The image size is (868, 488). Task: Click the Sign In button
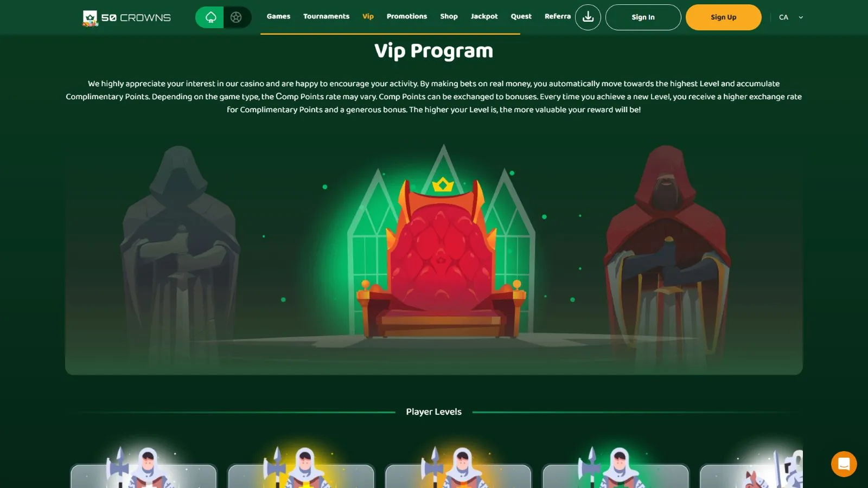643,17
